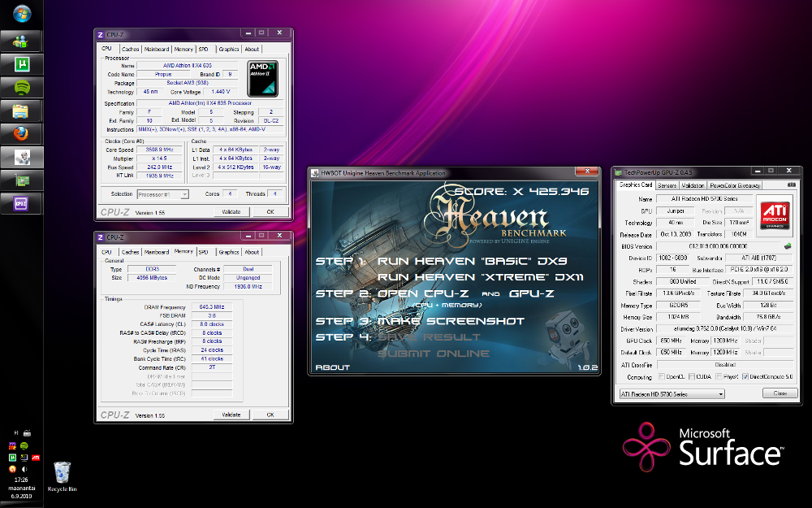Click Bus Speed value 242.0 MHz
812x508 pixels.
[159, 167]
